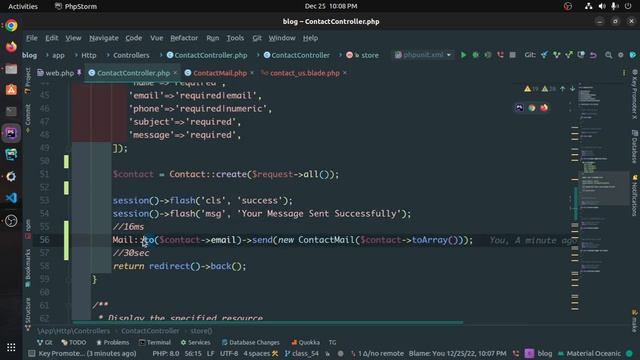
Task: Run the phpunit.xml configuration
Action: pyautogui.click(x=463, y=55)
